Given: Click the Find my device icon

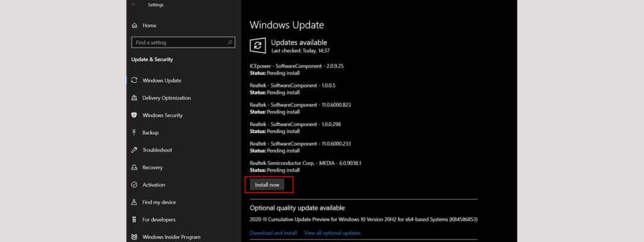Looking at the screenshot, I should [134, 202].
